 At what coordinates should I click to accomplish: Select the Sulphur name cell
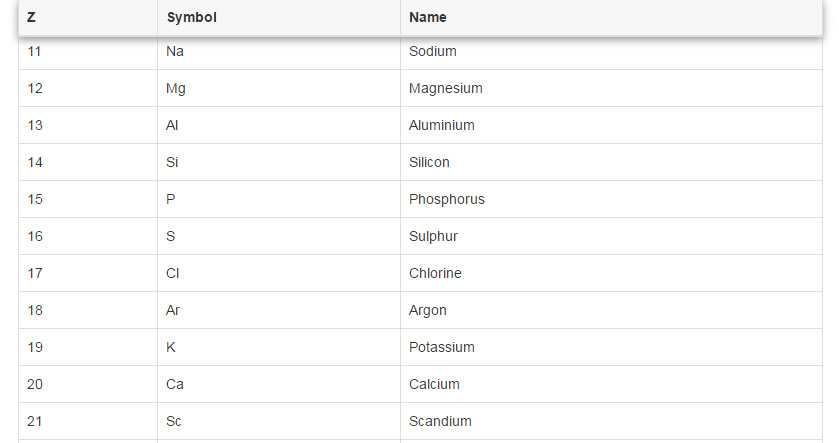[x=612, y=236]
